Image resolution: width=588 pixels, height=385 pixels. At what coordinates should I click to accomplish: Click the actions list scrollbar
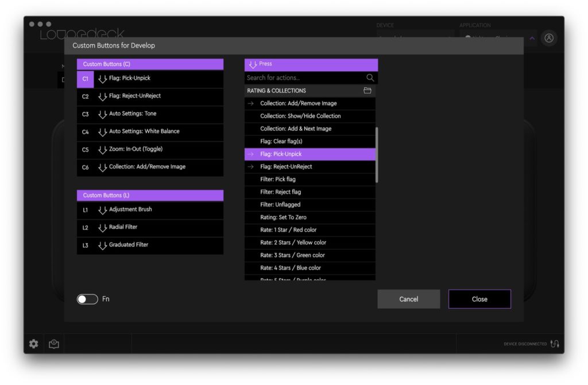[377, 155]
